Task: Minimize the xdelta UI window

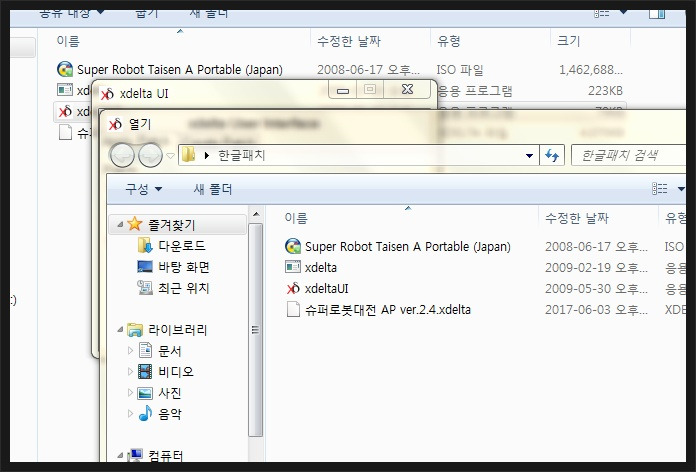Action: tap(343, 90)
